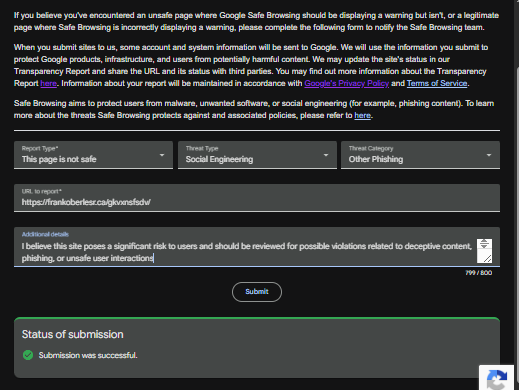519x390 pixels.
Task: Open the Report Type dropdown
Action: [93, 155]
